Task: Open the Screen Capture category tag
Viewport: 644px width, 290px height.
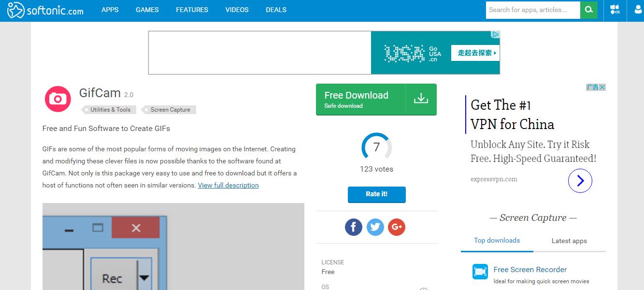Action: pyautogui.click(x=170, y=110)
